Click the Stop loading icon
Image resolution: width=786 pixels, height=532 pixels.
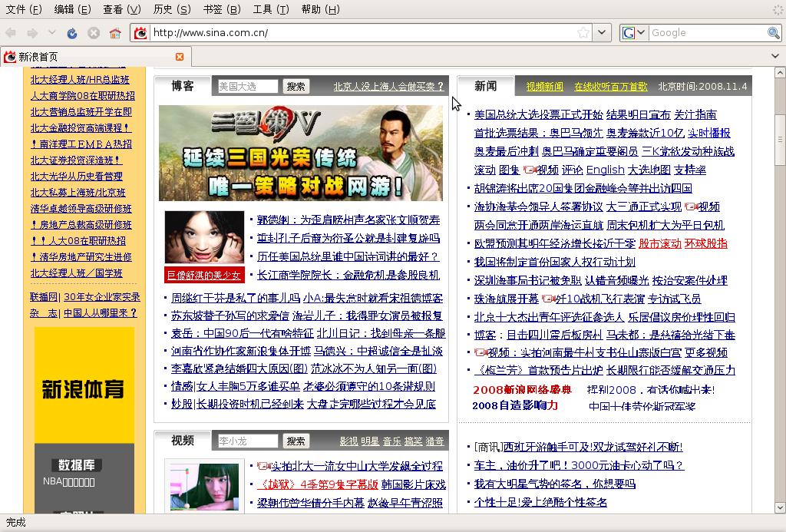coord(94,33)
